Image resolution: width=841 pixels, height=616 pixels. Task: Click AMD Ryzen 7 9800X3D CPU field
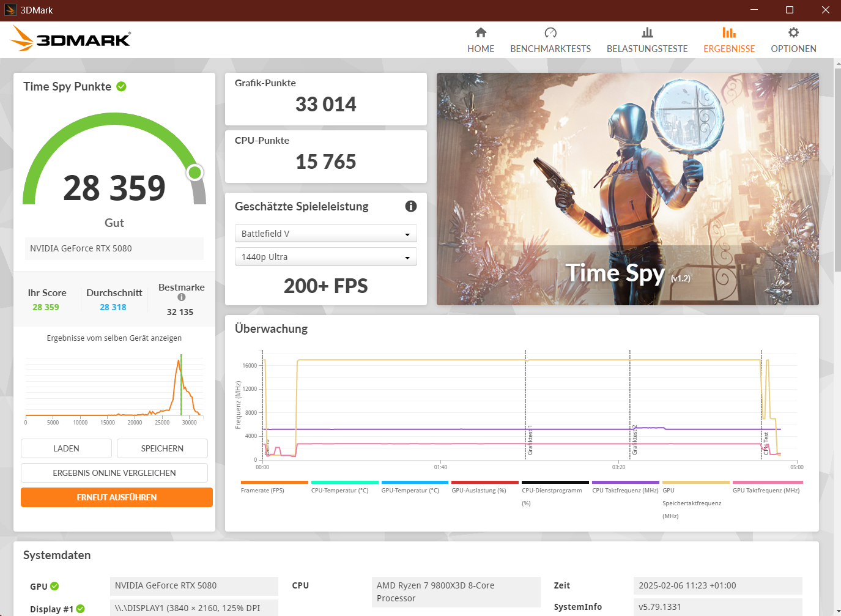456,592
